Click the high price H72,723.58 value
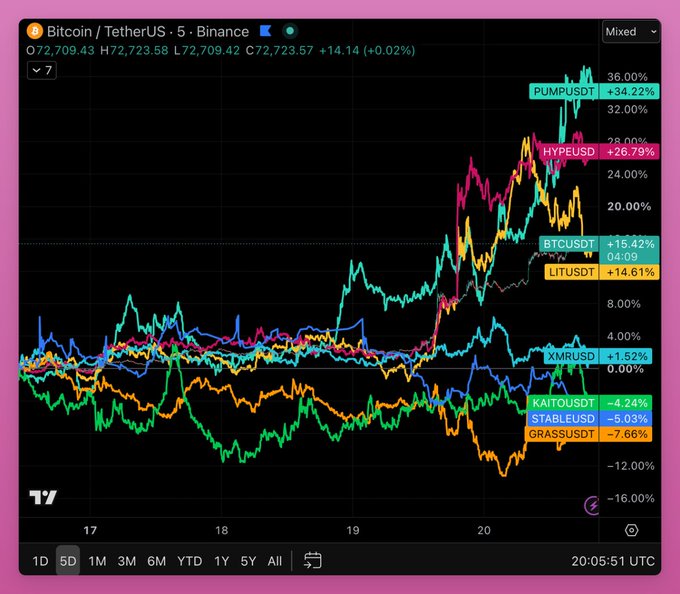680x594 pixels. [x=134, y=50]
